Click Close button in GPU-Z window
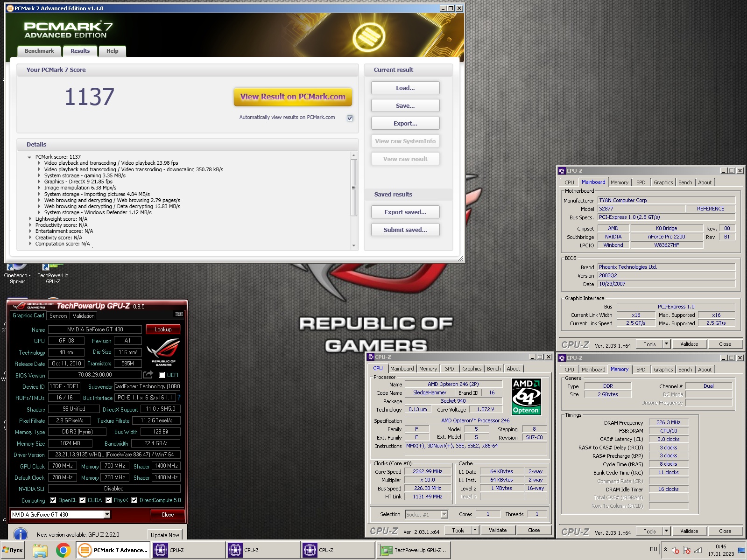747x560 pixels. 168,514
